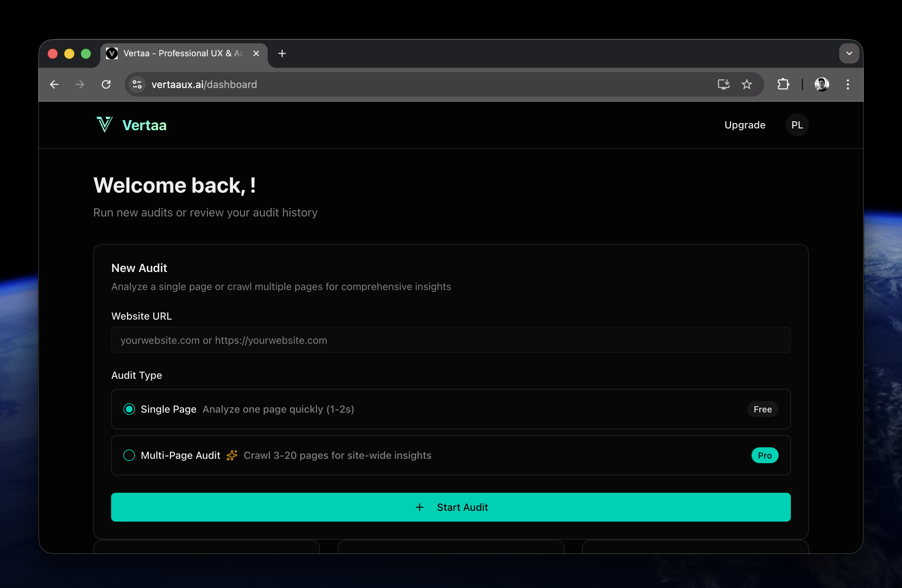Open the Extensions puzzle icon

[783, 84]
